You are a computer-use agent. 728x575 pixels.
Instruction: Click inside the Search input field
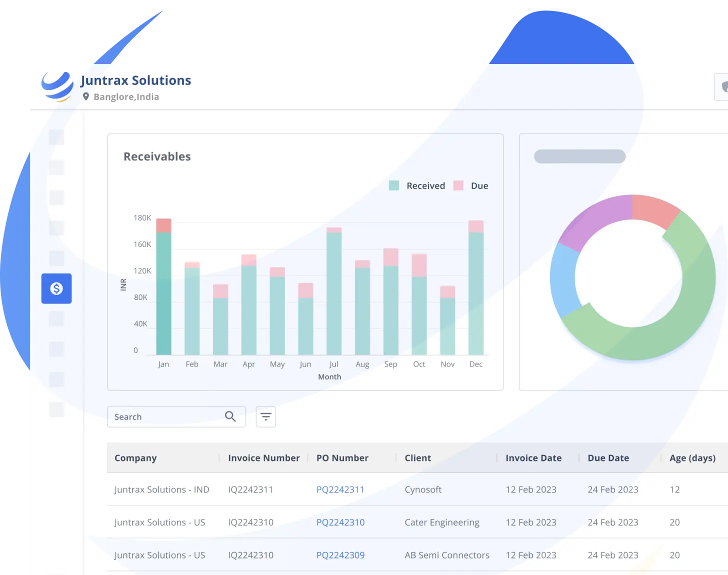(x=165, y=416)
